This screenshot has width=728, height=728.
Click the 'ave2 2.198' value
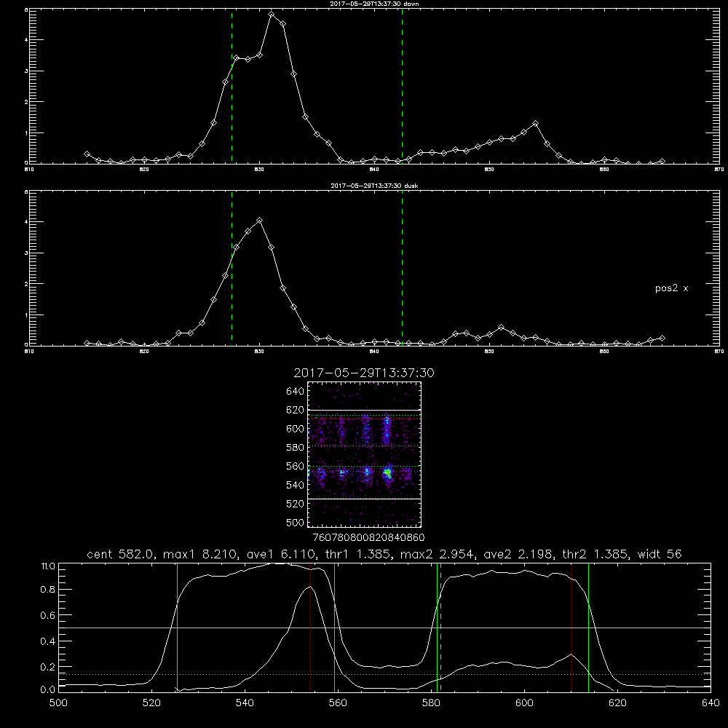[x=518, y=554]
